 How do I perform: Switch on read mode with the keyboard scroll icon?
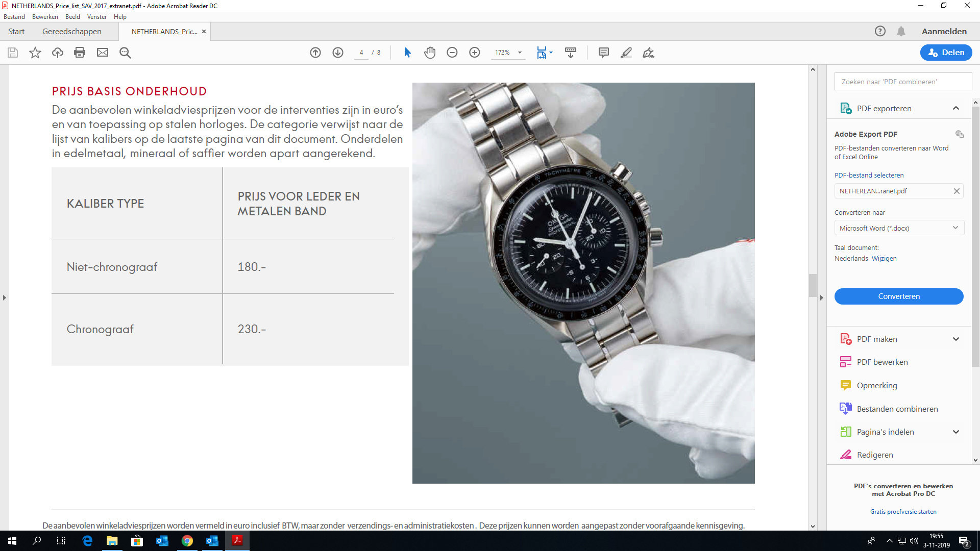[571, 53]
